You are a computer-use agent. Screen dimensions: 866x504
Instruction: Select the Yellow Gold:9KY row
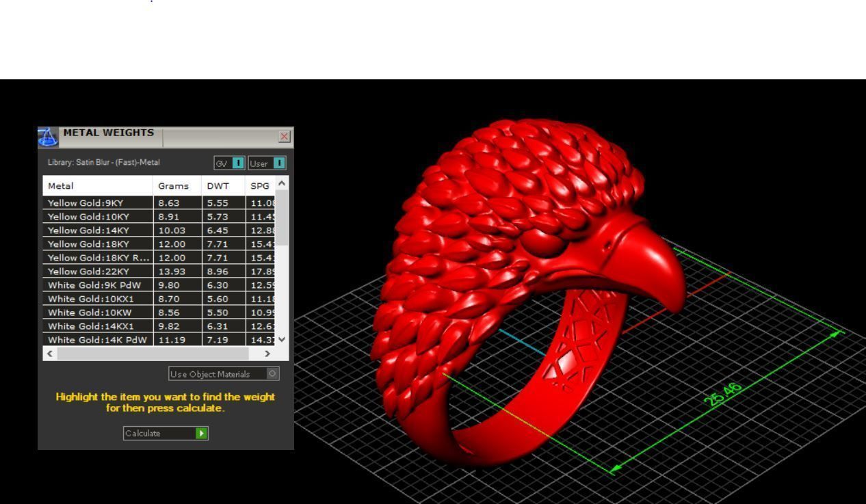pos(159,203)
